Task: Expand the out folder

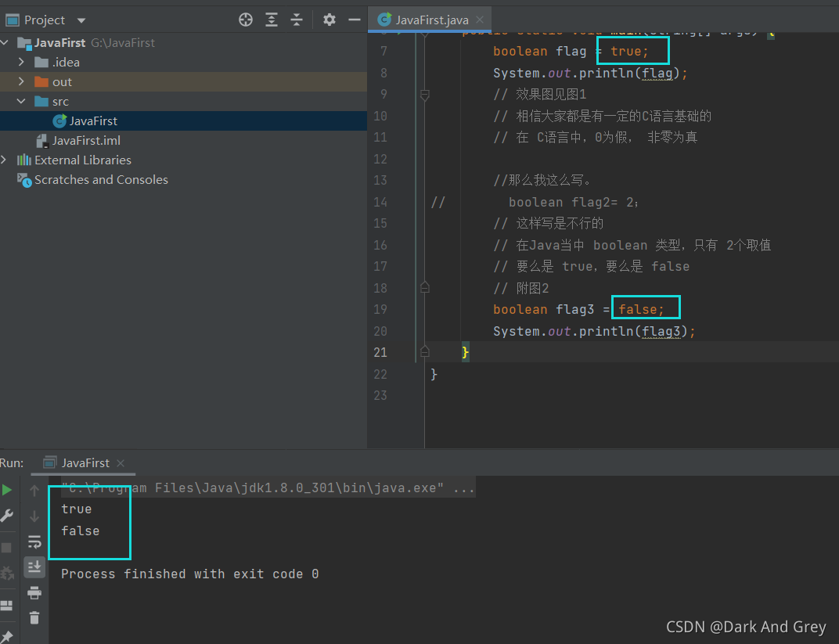Action: coord(21,81)
